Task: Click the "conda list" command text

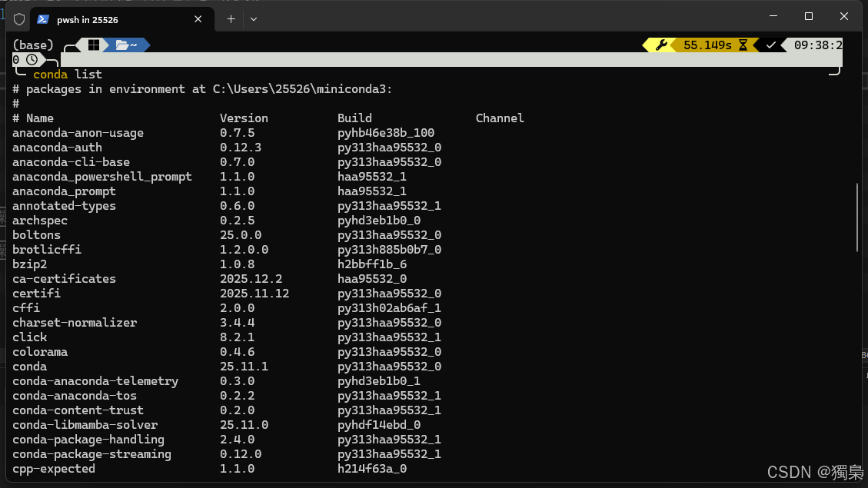Action: tap(68, 74)
